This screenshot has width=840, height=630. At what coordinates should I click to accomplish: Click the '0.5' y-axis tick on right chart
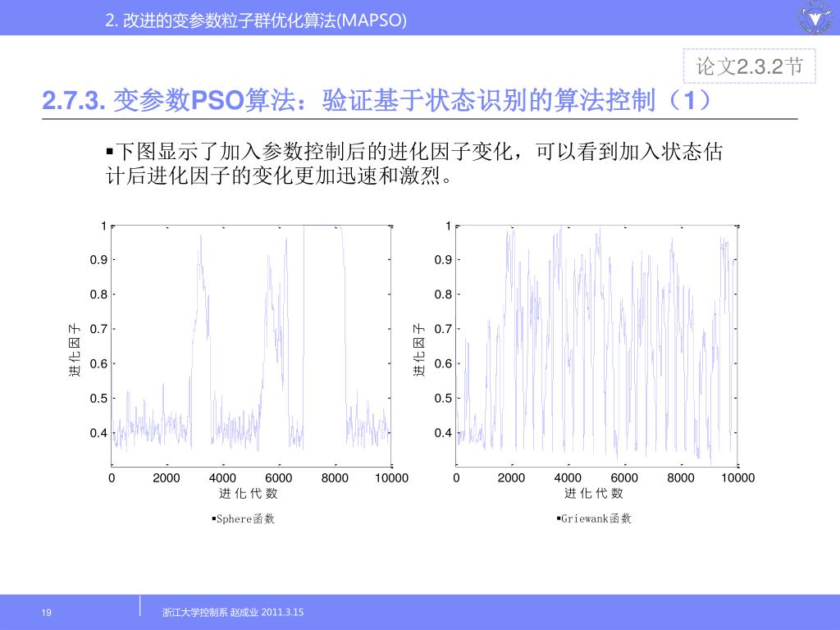443,398
